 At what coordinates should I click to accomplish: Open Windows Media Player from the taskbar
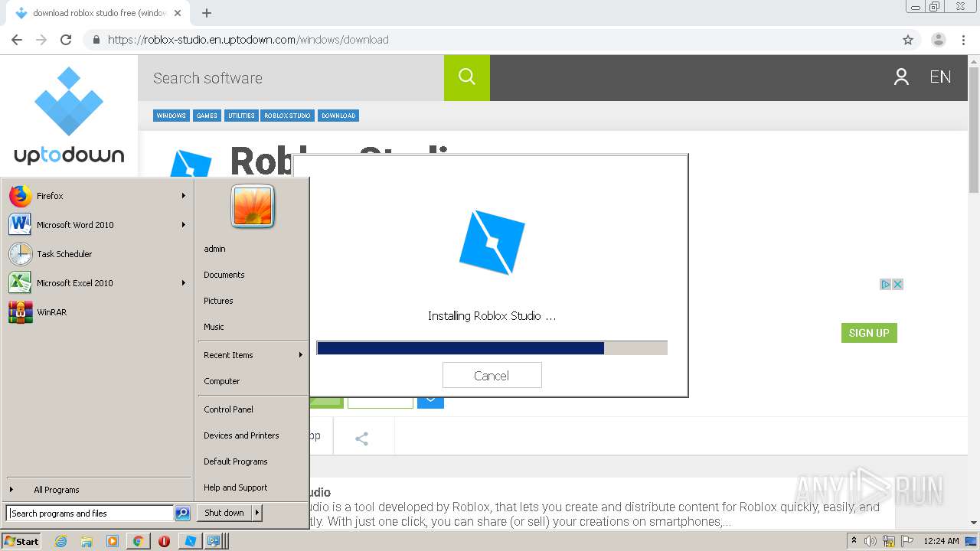coord(113,541)
